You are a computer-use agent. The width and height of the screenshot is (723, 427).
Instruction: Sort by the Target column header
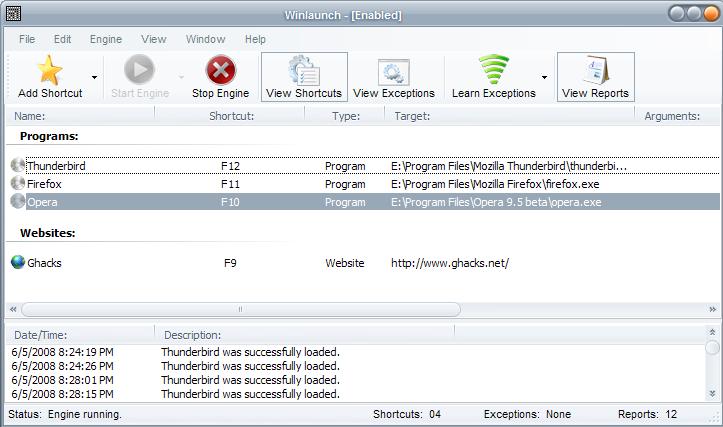[510, 116]
